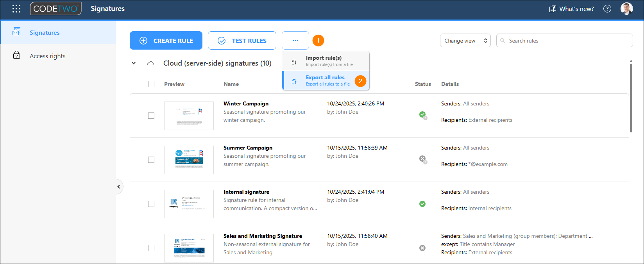Collapse the Cloud (server-side) signatures section
The image size is (644, 264).
(134, 63)
